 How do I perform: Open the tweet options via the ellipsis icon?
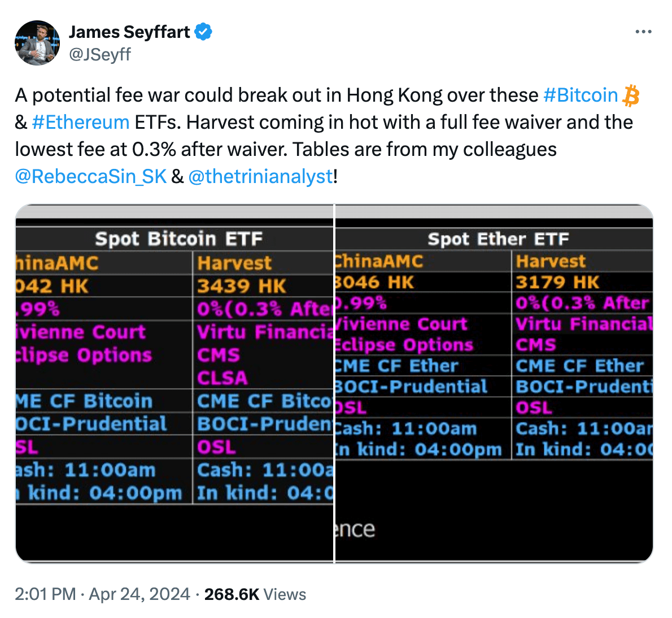tap(644, 32)
